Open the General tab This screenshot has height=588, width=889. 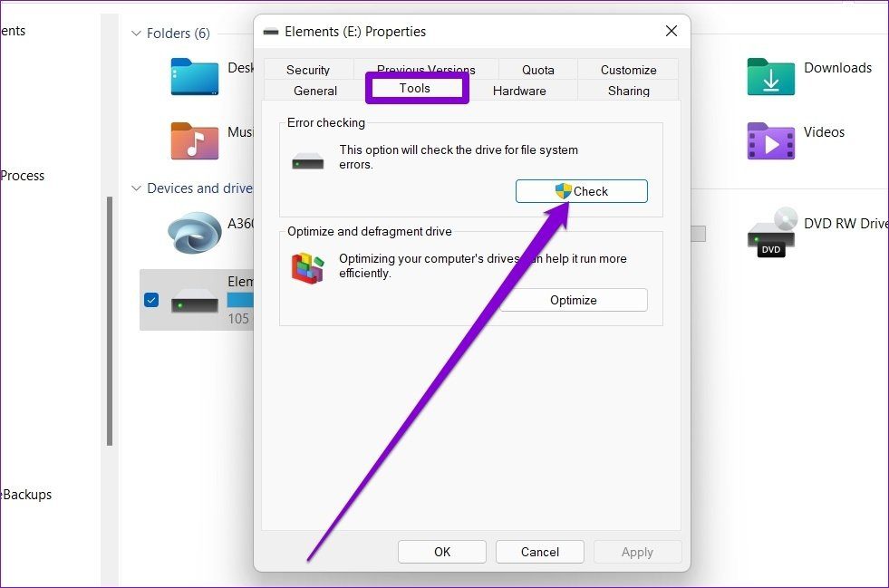point(315,91)
